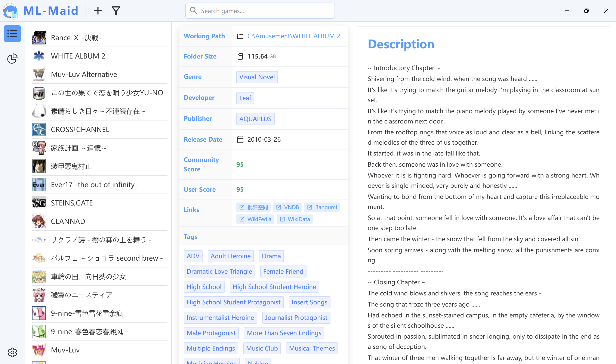Click the Musical Themes tag
The width and height of the screenshot is (616, 364).
click(312, 348)
